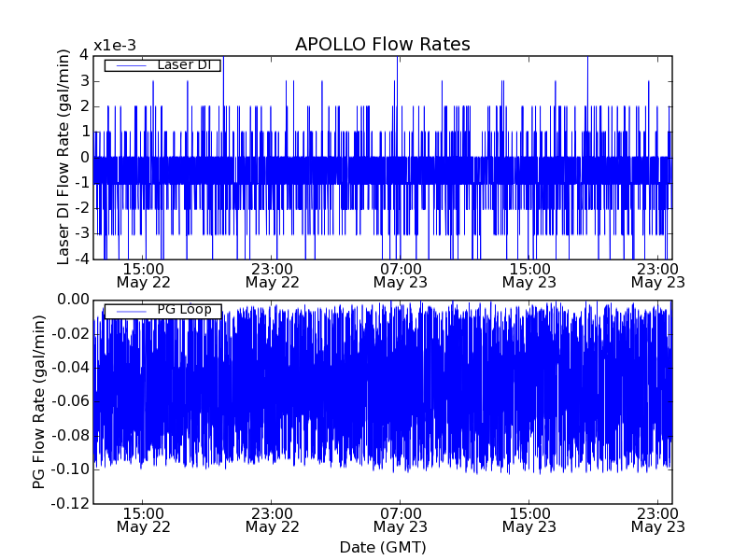The image size is (747, 560).
Task: Click bottom plot's 07:00 May 23 tick label
Action: [x=400, y=520]
